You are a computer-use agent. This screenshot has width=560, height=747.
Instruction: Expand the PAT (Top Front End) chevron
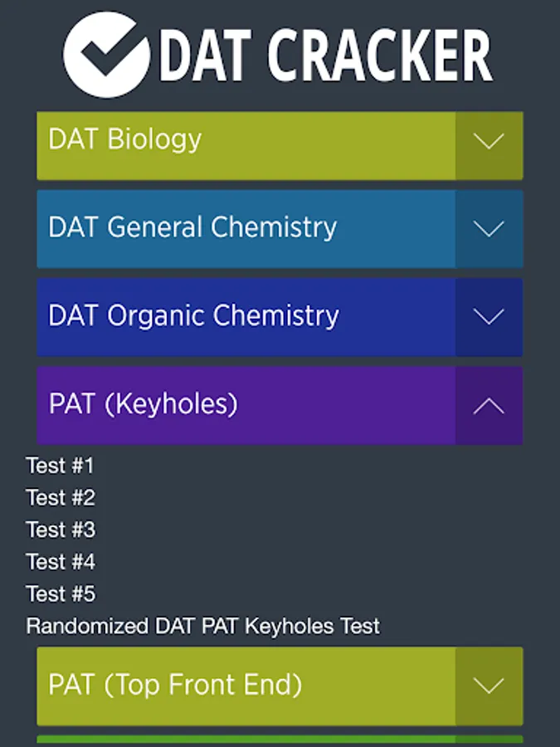pos(489,686)
